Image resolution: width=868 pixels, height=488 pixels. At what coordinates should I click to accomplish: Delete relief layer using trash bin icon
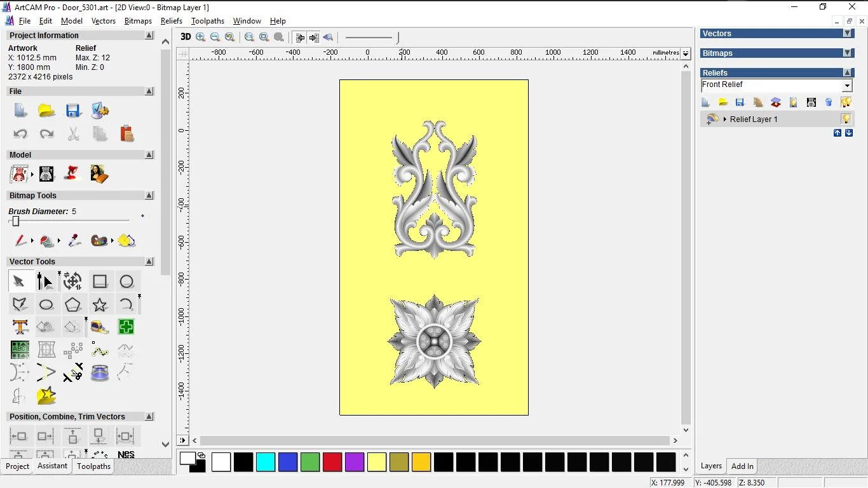tap(829, 102)
